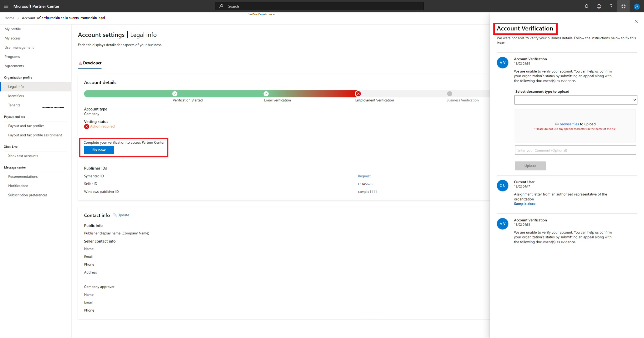
Task: Click the top AV avatar circle
Action: tap(503, 63)
